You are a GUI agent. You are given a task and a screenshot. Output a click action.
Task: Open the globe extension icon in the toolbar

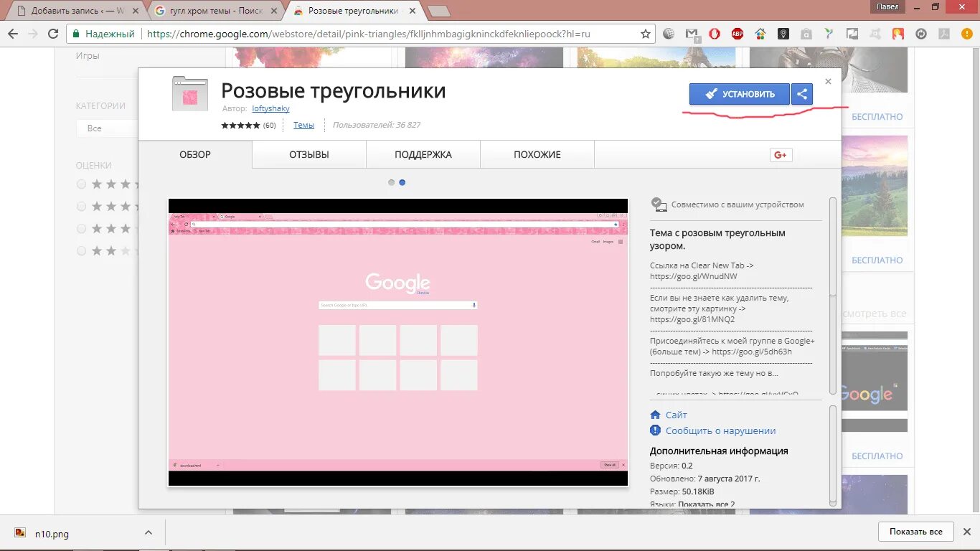[669, 34]
